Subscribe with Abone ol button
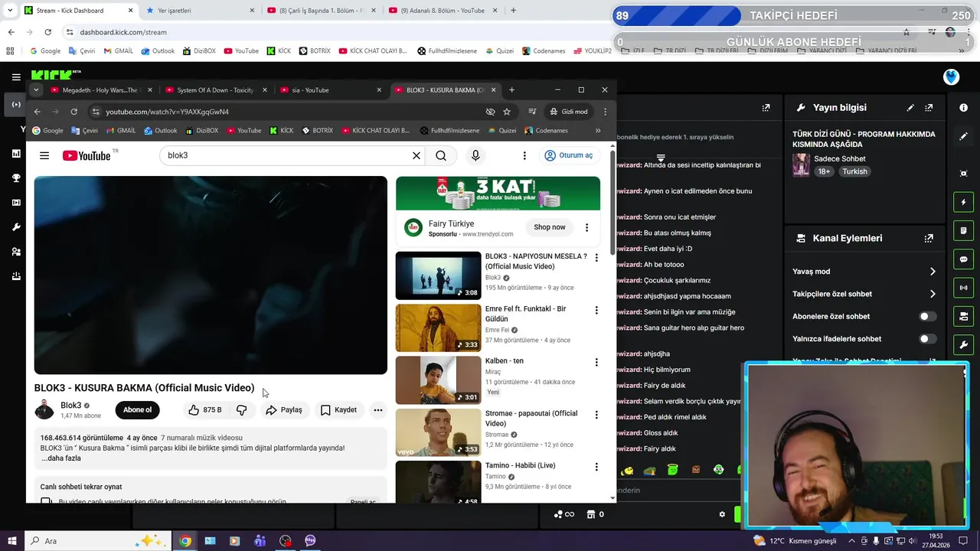This screenshot has width=980, height=551. pyautogui.click(x=138, y=410)
